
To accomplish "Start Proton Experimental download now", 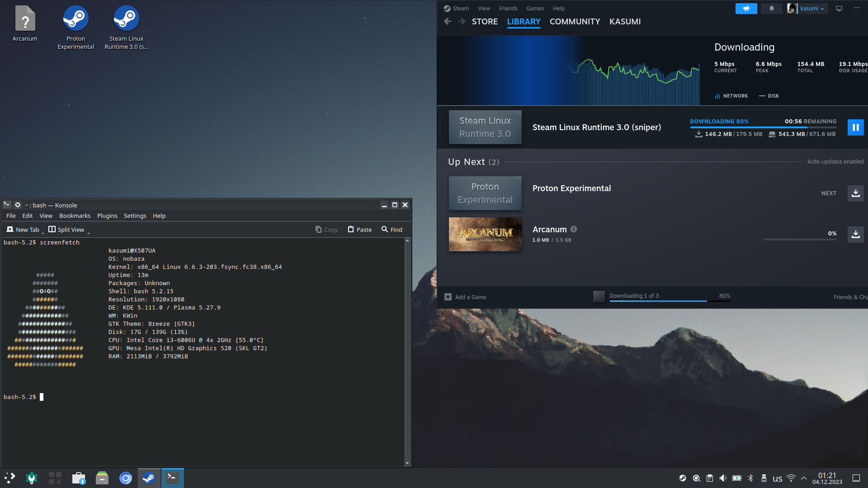I will (855, 193).
